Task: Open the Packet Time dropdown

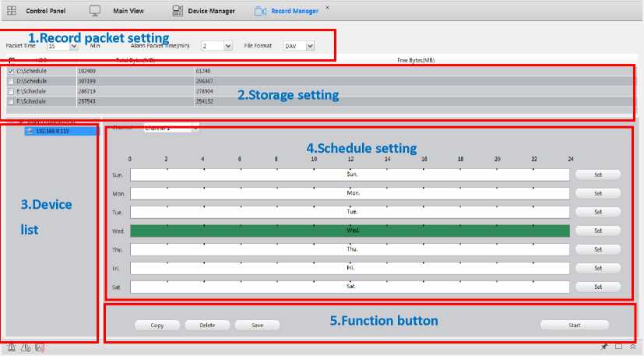Action: [x=74, y=46]
